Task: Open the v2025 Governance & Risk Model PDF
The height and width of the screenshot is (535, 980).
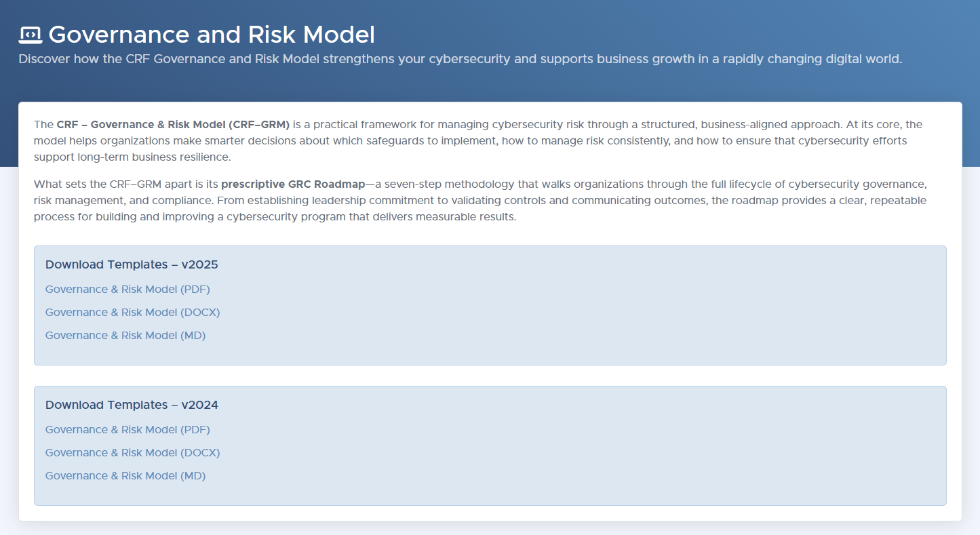Action: click(128, 290)
